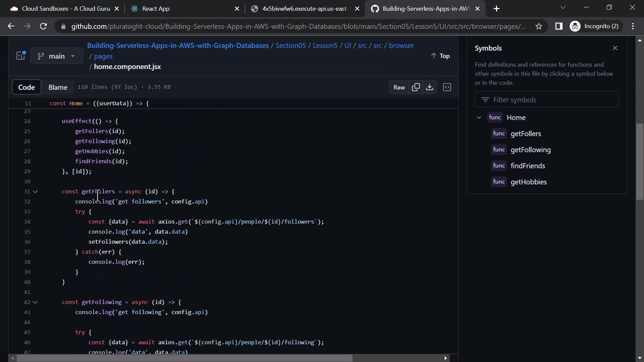
Task: Expand the file tree sidebar icon
Action: [21, 56]
